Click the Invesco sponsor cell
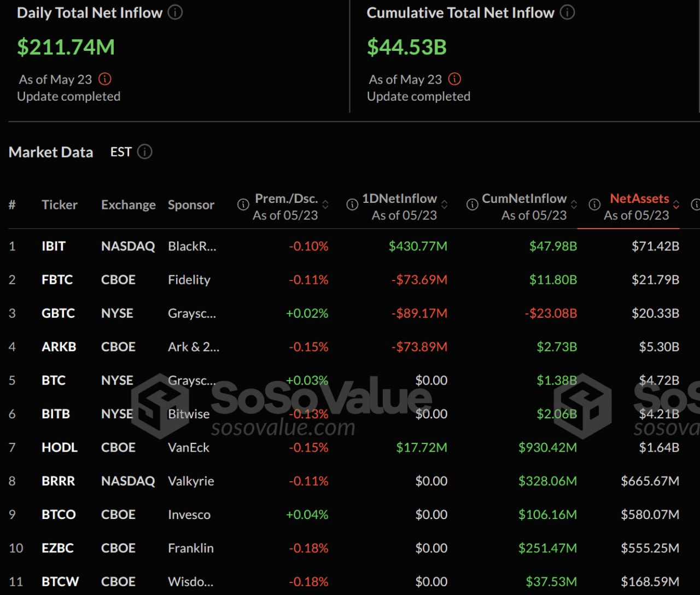The width and height of the screenshot is (700, 595). click(x=189, y=515)
